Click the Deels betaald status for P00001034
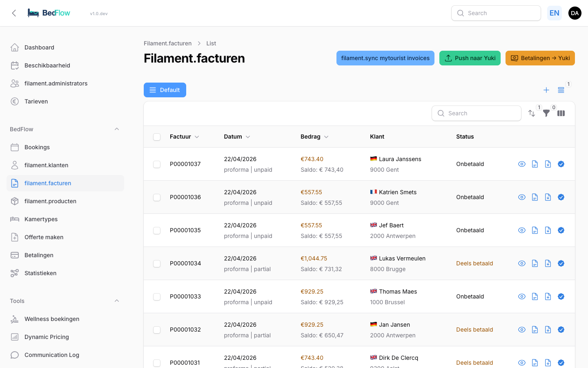Image resolution: width=588 pixels, height=368 pixels. 474,263
